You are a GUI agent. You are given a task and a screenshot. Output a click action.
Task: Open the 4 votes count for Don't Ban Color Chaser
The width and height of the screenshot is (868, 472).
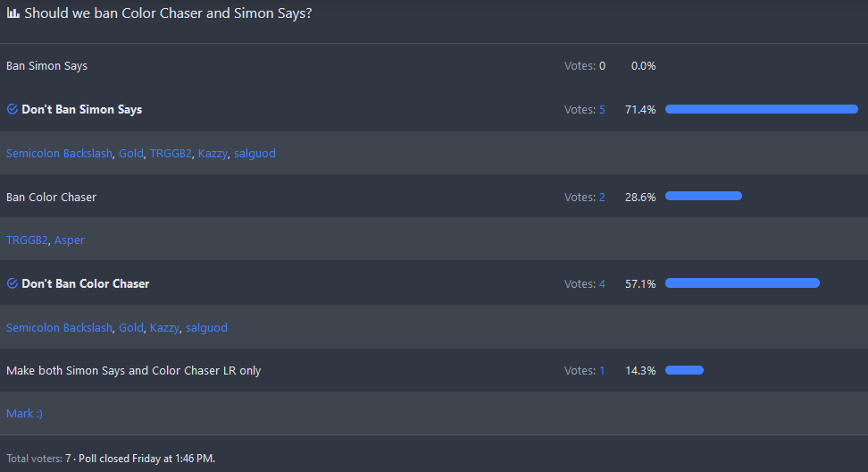point(601,284)
